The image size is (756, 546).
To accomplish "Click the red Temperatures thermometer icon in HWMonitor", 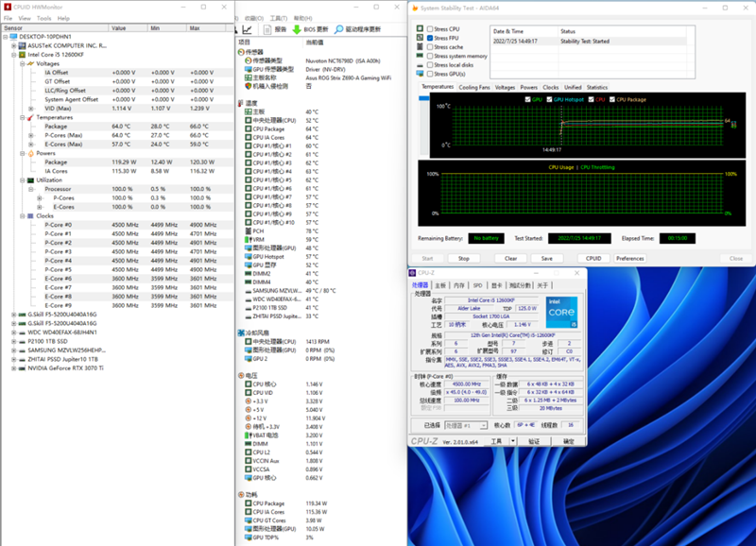I will [30, 117].
